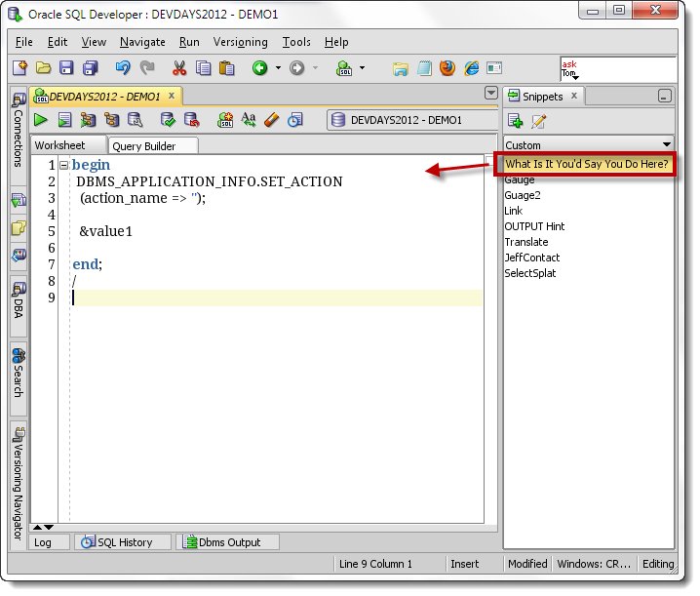Open the Custom snippet category dropdown
Viewport: 700px width, 596px height.
click(x=666, y=144)
